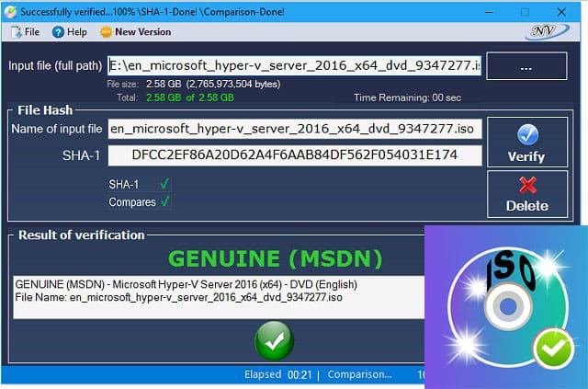Open the File menu
Image resolution: width=588 pixels, height=389 pixels.
pos(25,32)
